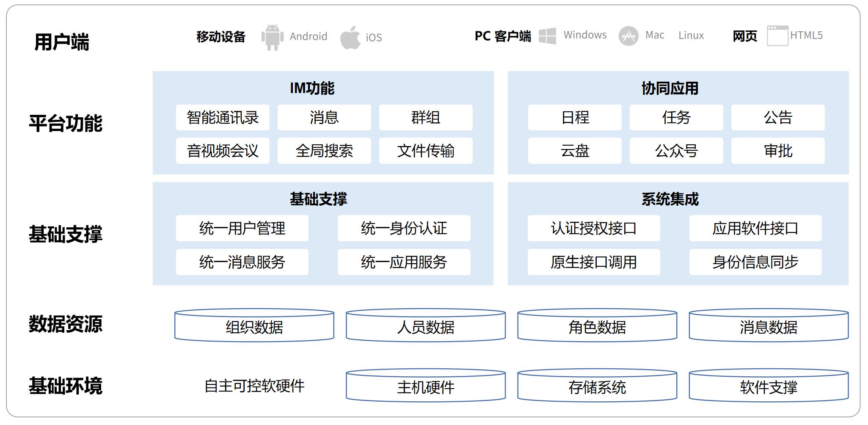
Task: Choose 原生接口调用 box
Action: pyautogui.click(x=594, y=262)
